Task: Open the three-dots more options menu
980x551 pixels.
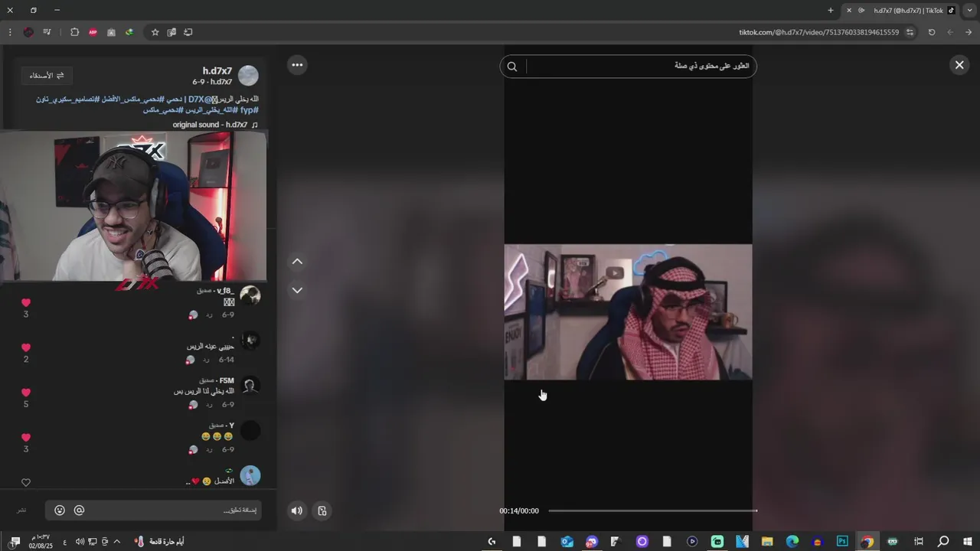Action: 297,65
